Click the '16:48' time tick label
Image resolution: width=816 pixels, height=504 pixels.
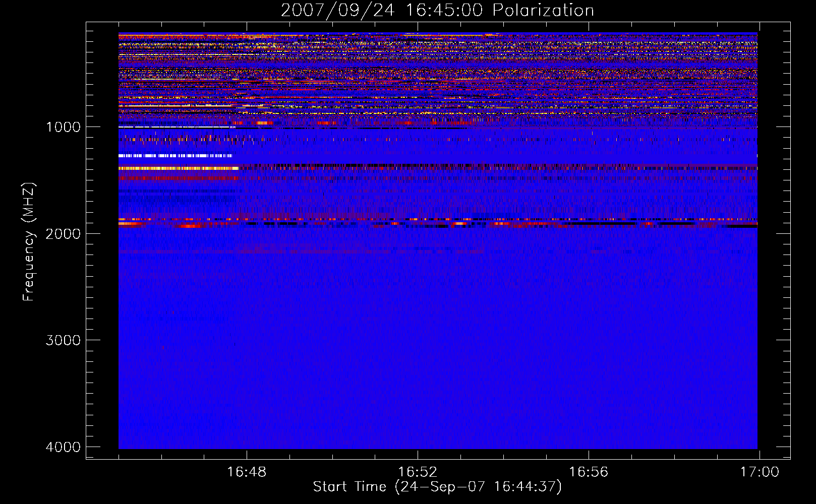[247, 472]
